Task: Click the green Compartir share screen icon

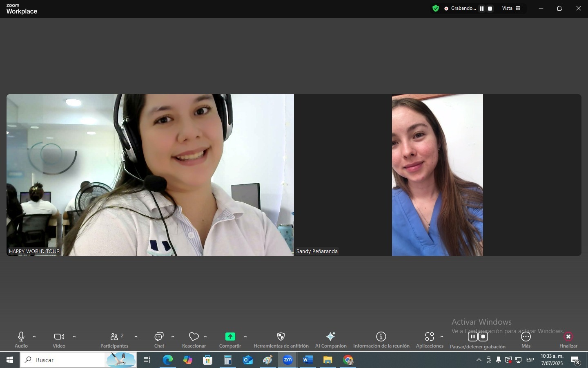Action: (x=230, y=337)
